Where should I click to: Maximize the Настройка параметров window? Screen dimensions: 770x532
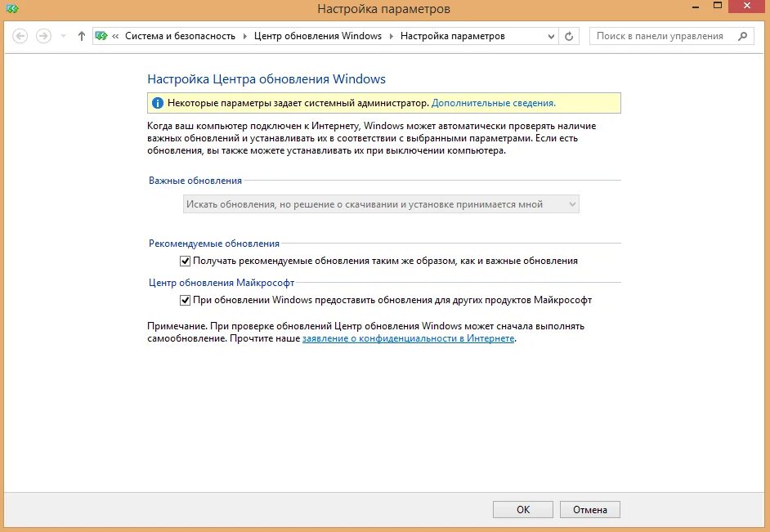point(718,6)
